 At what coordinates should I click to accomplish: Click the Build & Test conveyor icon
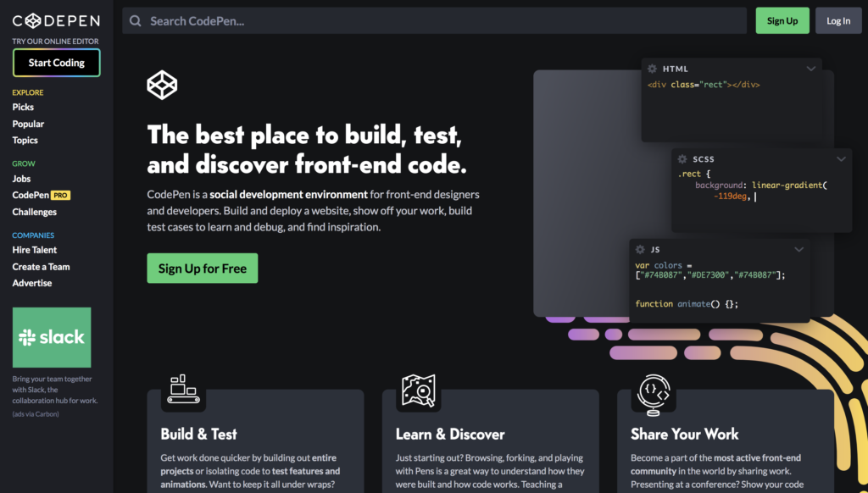183,390
